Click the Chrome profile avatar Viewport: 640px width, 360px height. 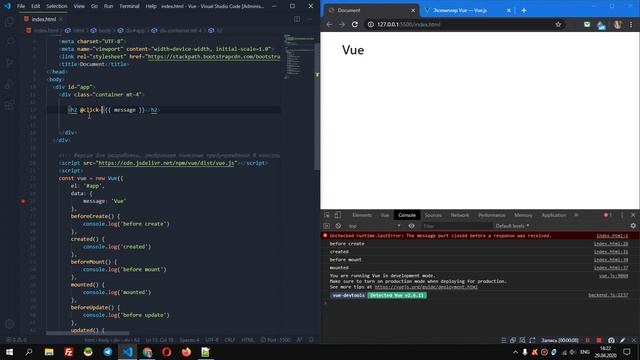pos(617,24)
